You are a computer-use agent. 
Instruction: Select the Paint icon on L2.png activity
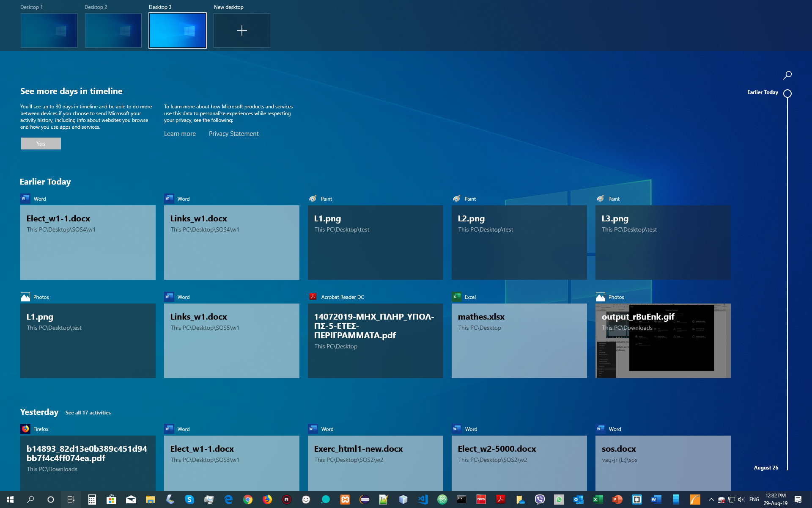coord(457,199)
